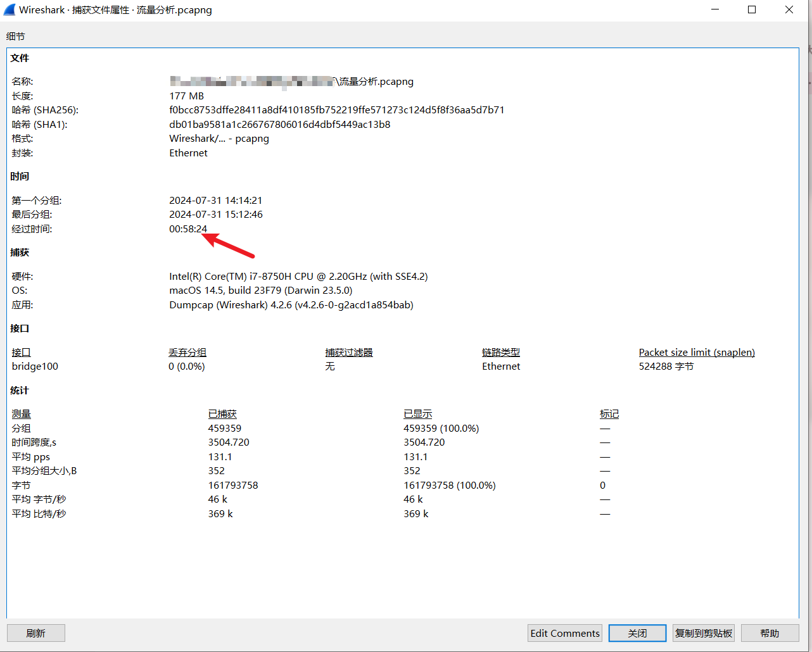Click the Dumpcap (Wireshark) 4.2.6 application line
Image resolution: width=812 pixels, height=652 pixels.
pyautogui.click(x=291, y=305)
